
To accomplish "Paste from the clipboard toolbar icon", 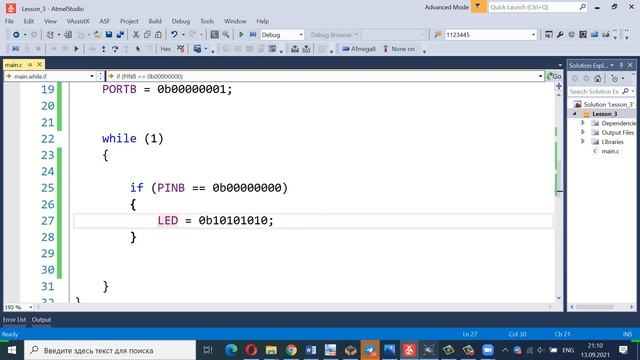I will [x=158, y=35].
